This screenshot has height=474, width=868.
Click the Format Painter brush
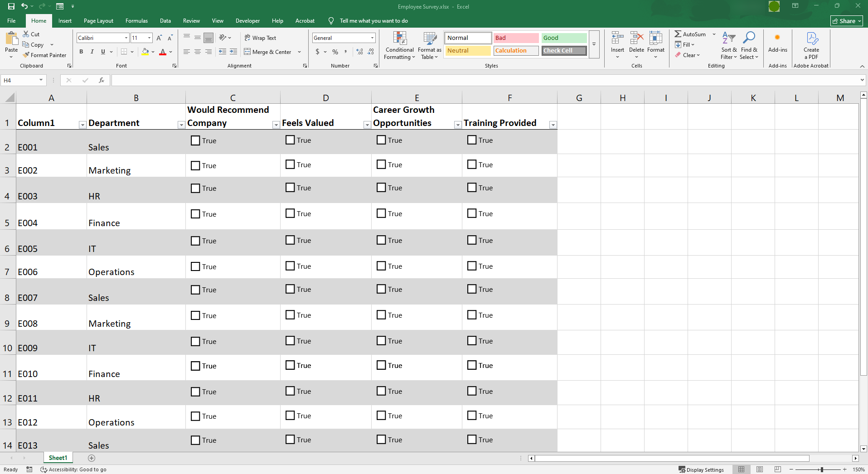tap(26, 55)
